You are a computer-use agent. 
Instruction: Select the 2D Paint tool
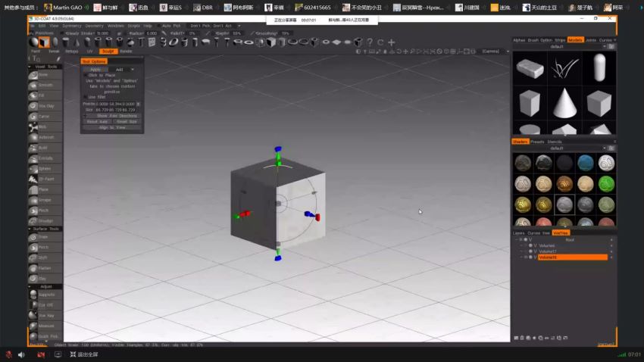click(45, 179)
